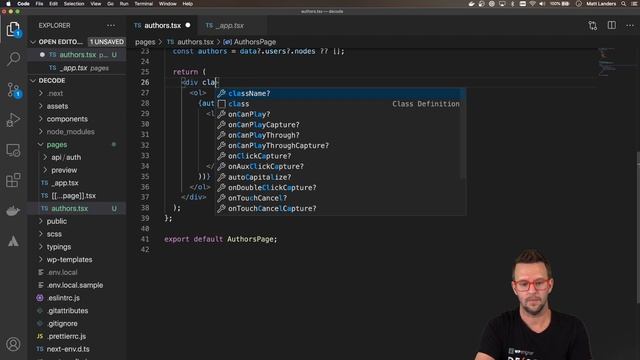Open the Search view in activity bar
Image resolution: width=640 pixels, height=360 pixels.
pos(13,59)
